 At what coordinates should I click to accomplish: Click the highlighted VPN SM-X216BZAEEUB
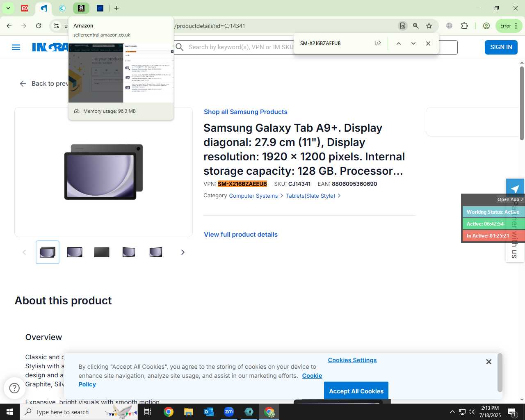point(242,184)
